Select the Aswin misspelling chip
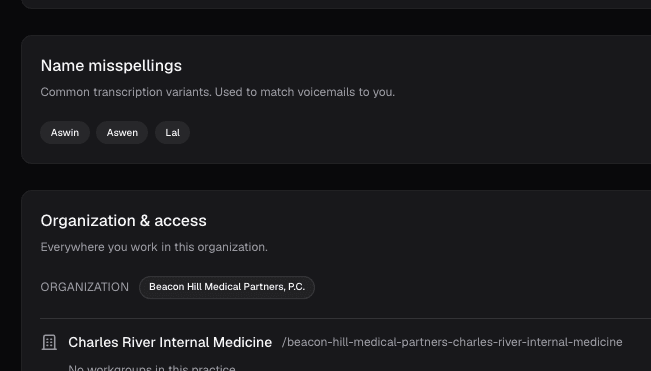The height and width of the screenshot is (371, 651). (x=65, y=133)
